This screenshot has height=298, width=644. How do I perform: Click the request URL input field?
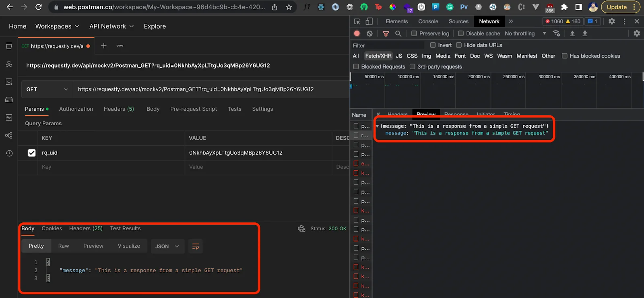211,89
